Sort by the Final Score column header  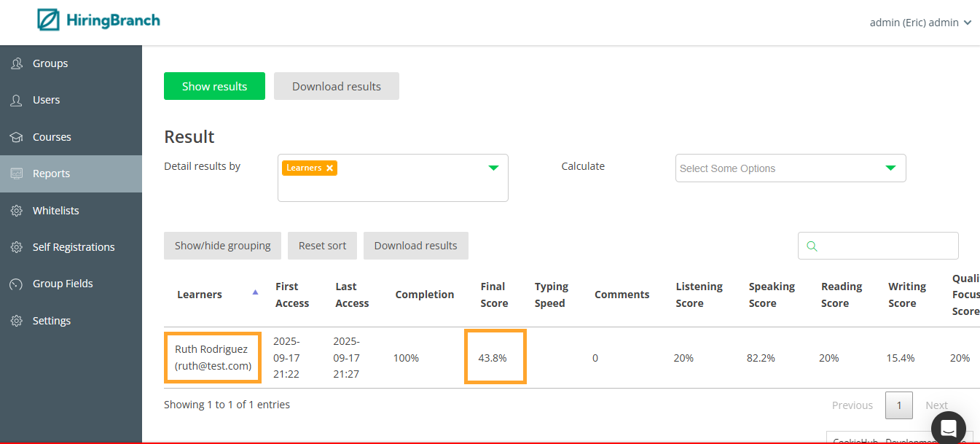coord(494,295)
